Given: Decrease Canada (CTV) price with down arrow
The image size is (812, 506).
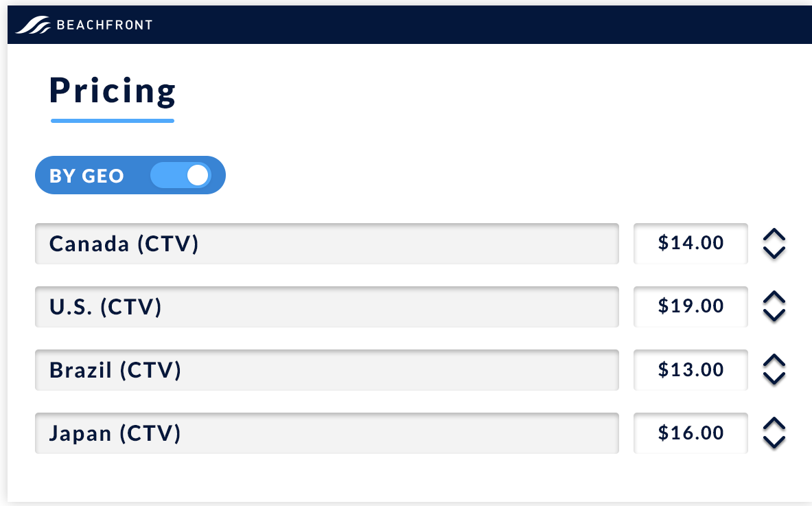Looking at the screenshot, I should [x=774, y=252].
